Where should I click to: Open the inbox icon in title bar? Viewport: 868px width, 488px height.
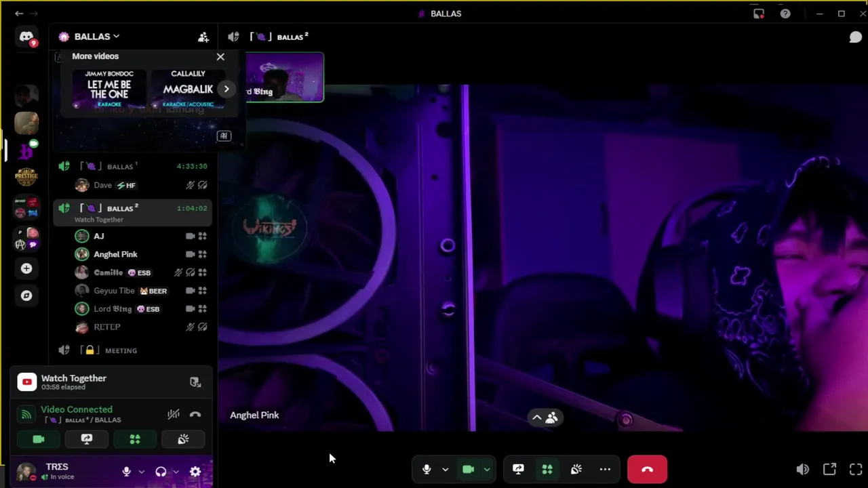[759, 14]
